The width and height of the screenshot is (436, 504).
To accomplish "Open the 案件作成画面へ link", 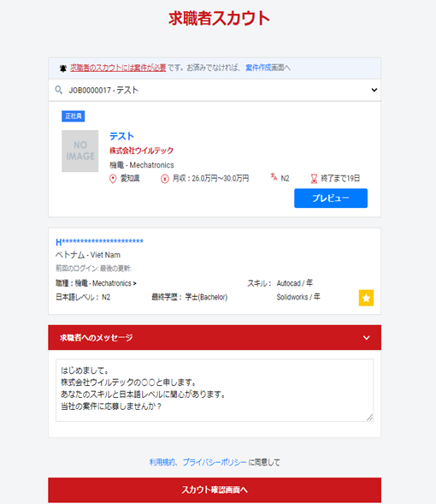I will [268, 68].
